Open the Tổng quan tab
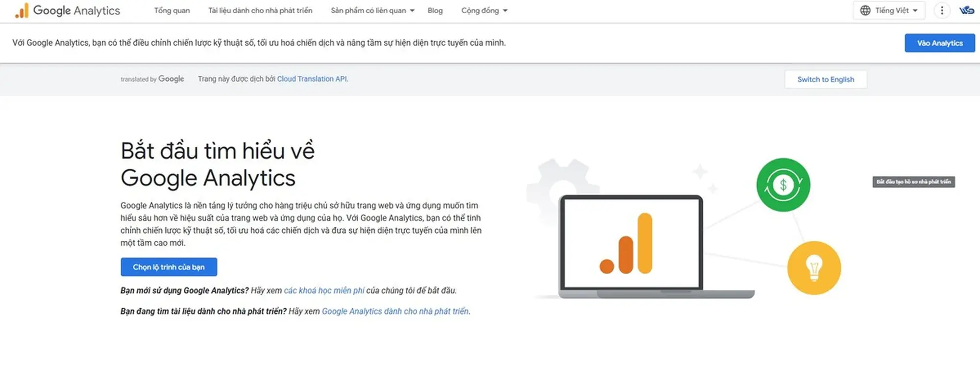980x380 pixels. (x=171, y=10)
